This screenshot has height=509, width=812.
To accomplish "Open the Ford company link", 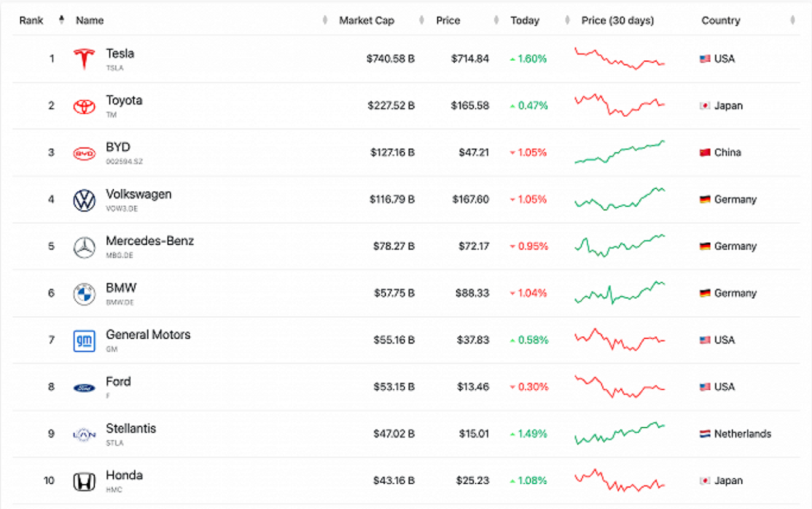I will (x=118, y=382).
